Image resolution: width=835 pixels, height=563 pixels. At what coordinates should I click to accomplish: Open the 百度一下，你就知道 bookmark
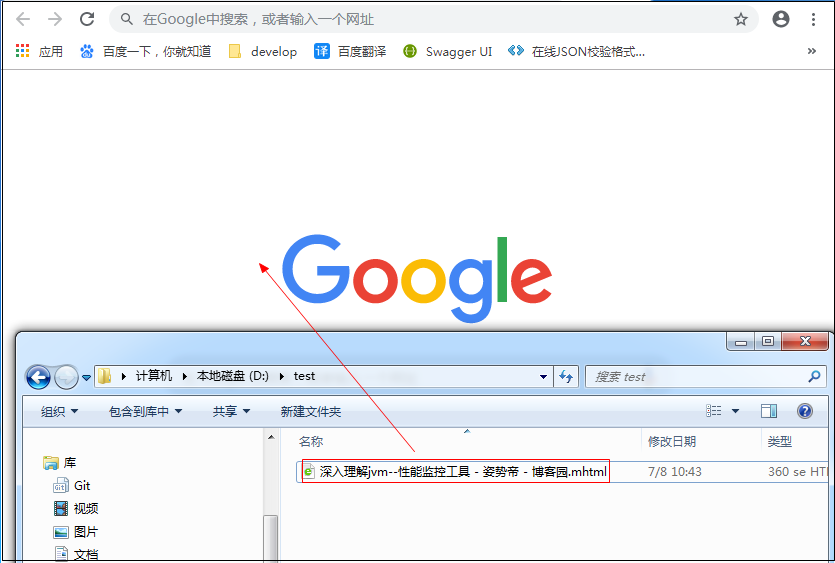click(x=145, y=51)
